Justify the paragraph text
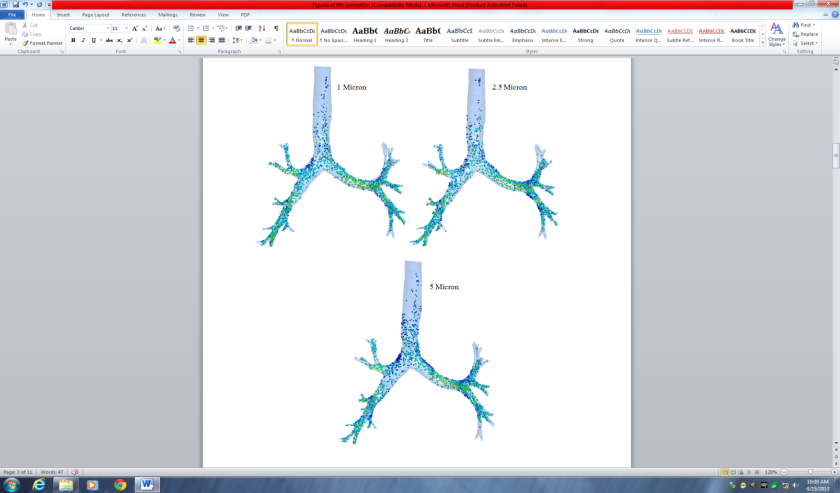The width and height of the screenshot is (840, 493). pyautogui.click(x=222, y=40)
